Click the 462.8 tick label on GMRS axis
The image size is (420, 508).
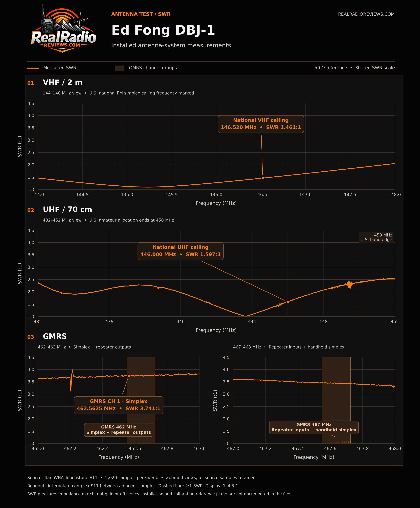(x=167, y=449)
